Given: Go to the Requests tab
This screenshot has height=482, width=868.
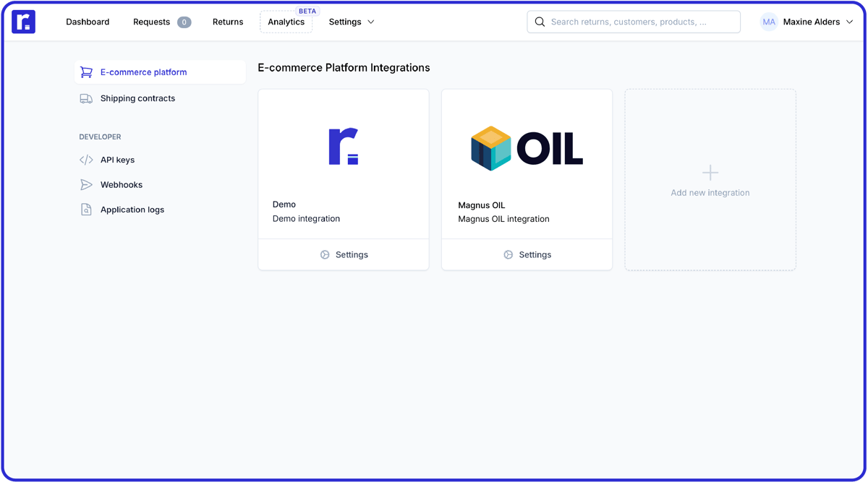Looking at the screenshot, I should (x=152, y=22).
